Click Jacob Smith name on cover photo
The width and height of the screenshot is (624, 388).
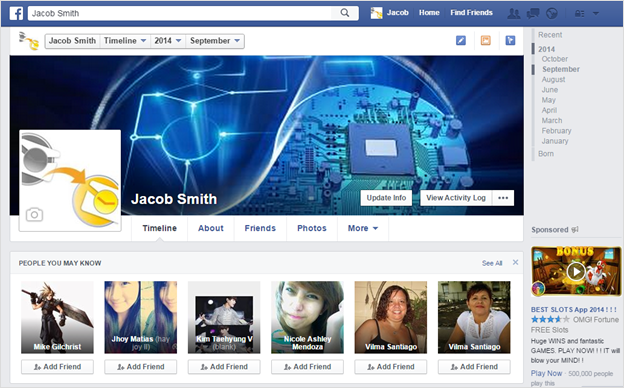[x=174, y=199]
